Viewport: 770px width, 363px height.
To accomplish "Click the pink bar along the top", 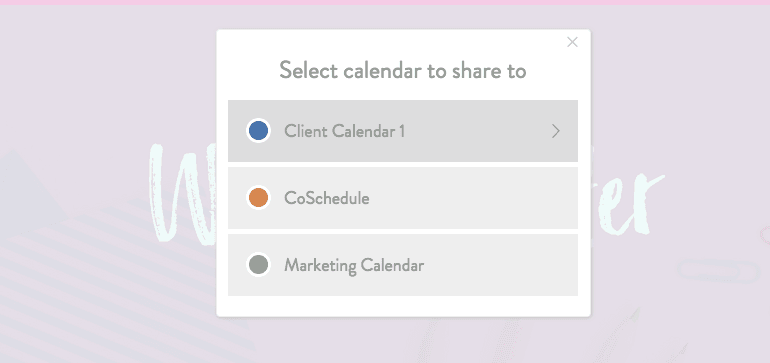I will pos(385,2).
